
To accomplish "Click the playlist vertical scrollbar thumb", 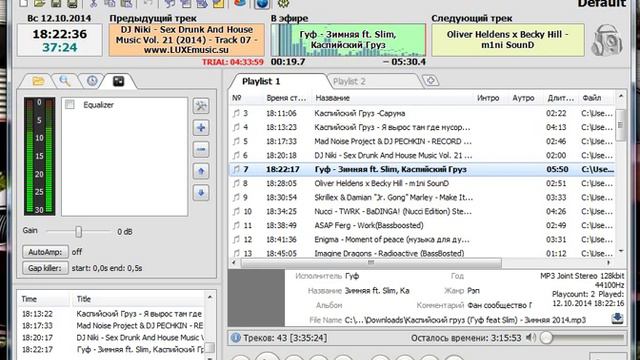I will click(620, 125).
